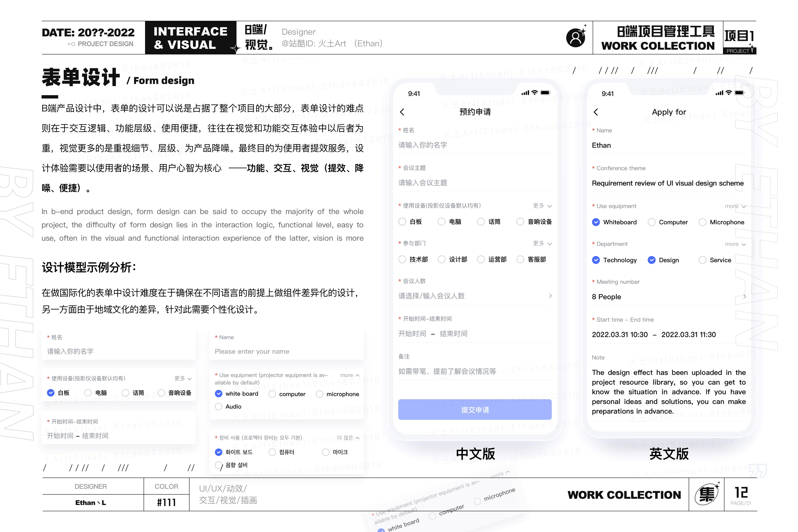The width and height of the screenshot is (798, 532).
Task: Click the 集 logo badge in footer
Action: pos(707,494)
